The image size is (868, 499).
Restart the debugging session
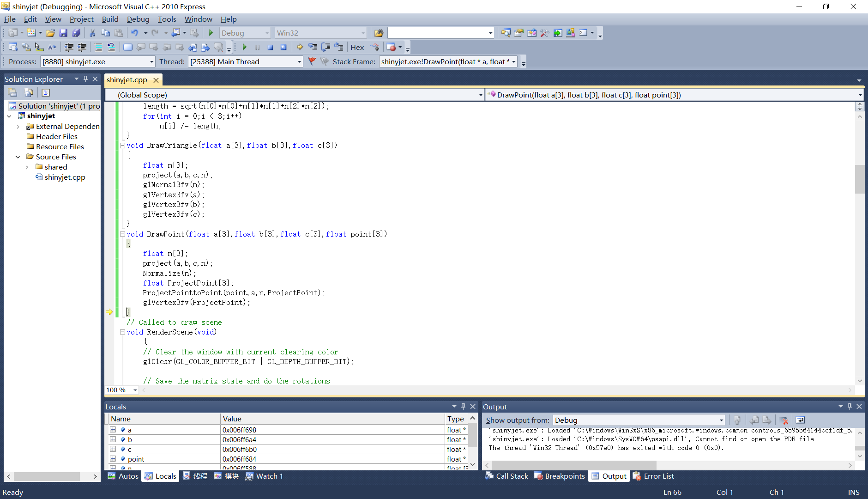pyautogui.click(x=283, y=47)
